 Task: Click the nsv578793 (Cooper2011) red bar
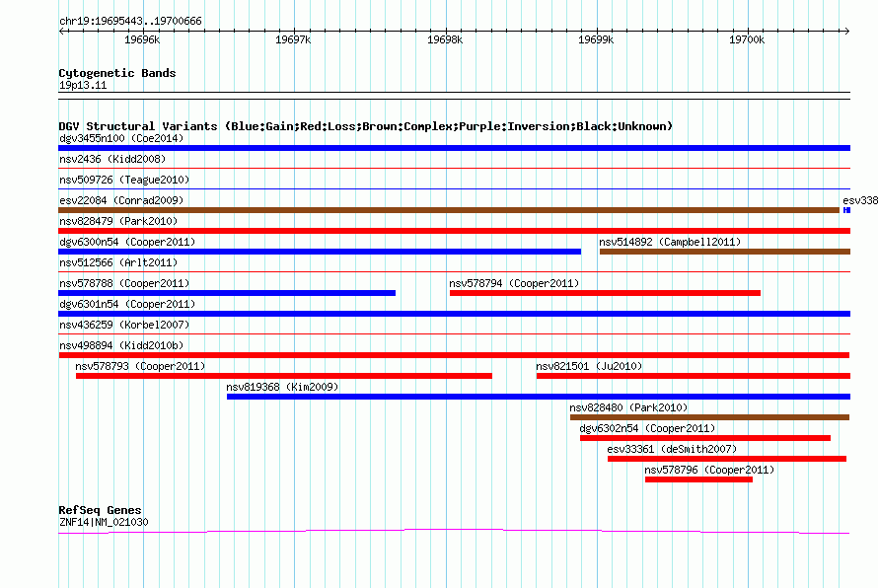tap(284, 376)
